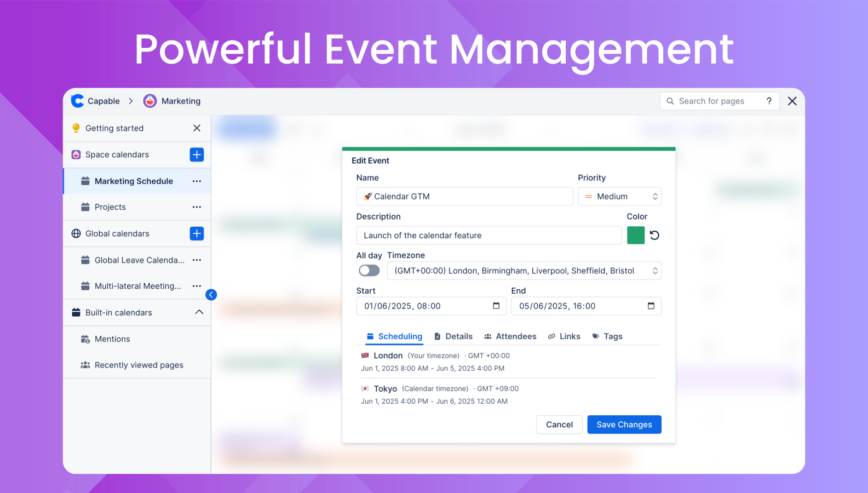Click the Capable logo icon
Viewport: 868px width, 493px height.
(78, 101)
